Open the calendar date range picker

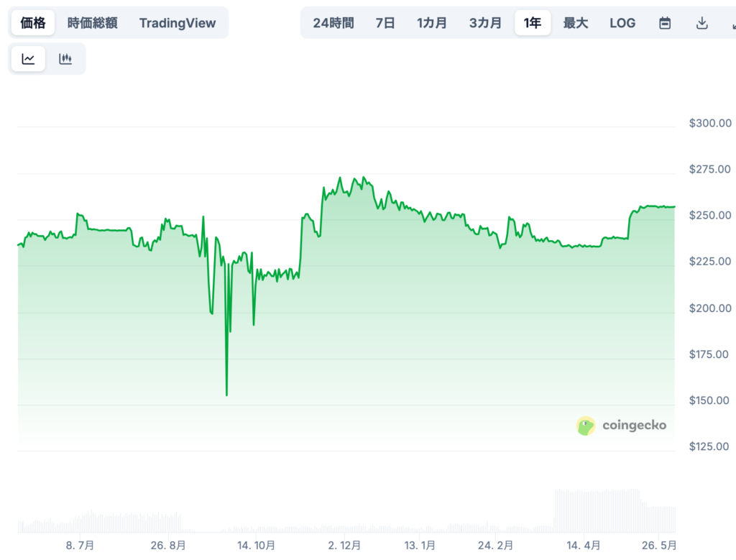tap(665, 22)
